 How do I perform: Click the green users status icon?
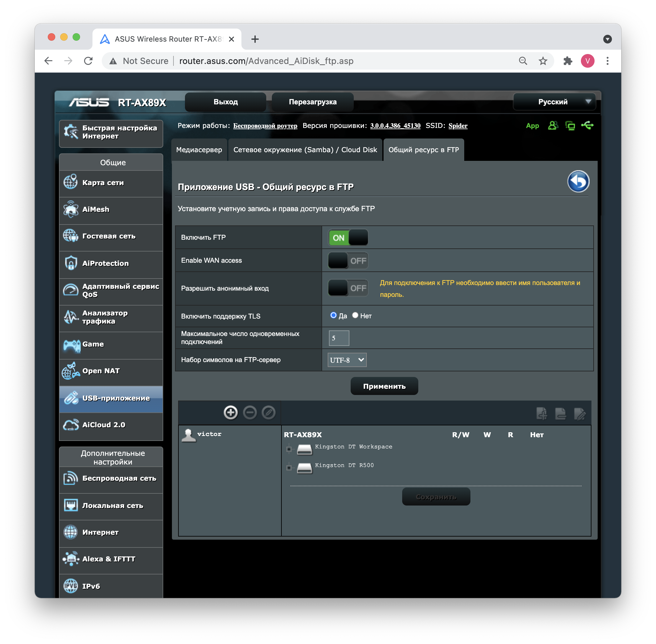[553, 125]
